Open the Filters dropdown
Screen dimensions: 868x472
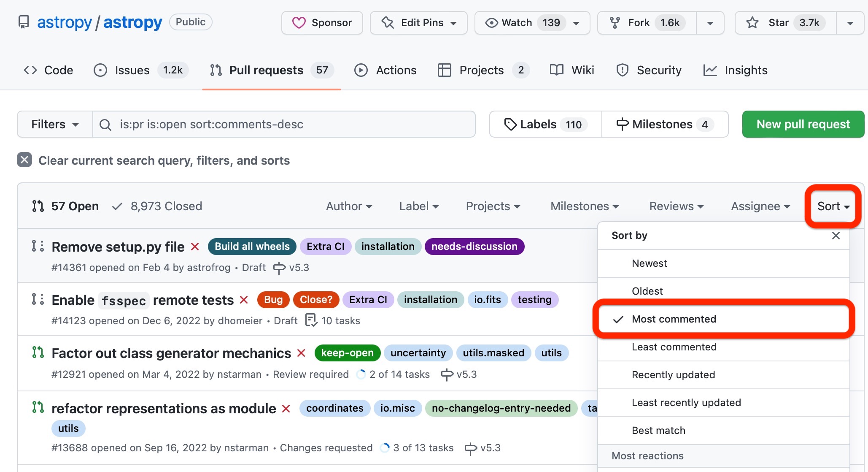click(55, 125)
